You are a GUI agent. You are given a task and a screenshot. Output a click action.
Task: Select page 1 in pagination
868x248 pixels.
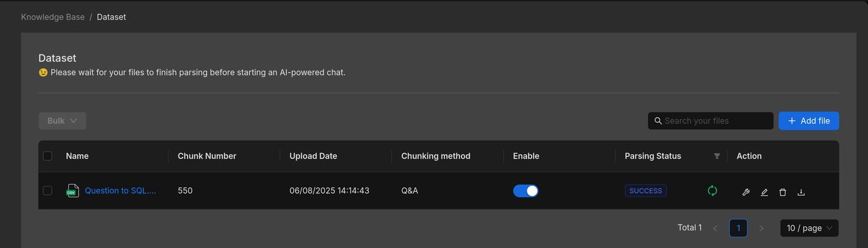pyautogui.click(x=738, y=227)
